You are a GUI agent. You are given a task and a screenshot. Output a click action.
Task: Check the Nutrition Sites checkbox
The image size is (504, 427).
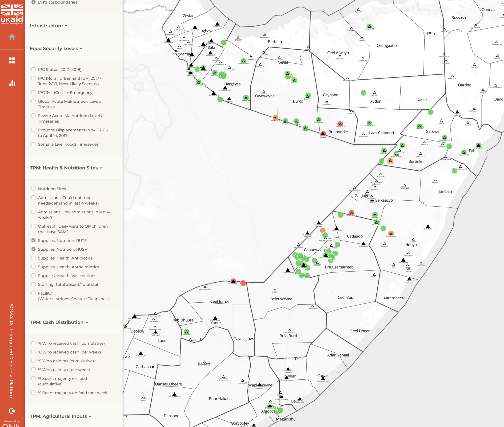[x=34, y=189]
